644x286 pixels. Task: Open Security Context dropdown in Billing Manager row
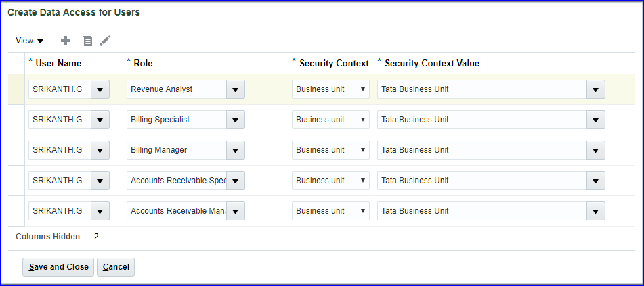(x=330, y=150)
